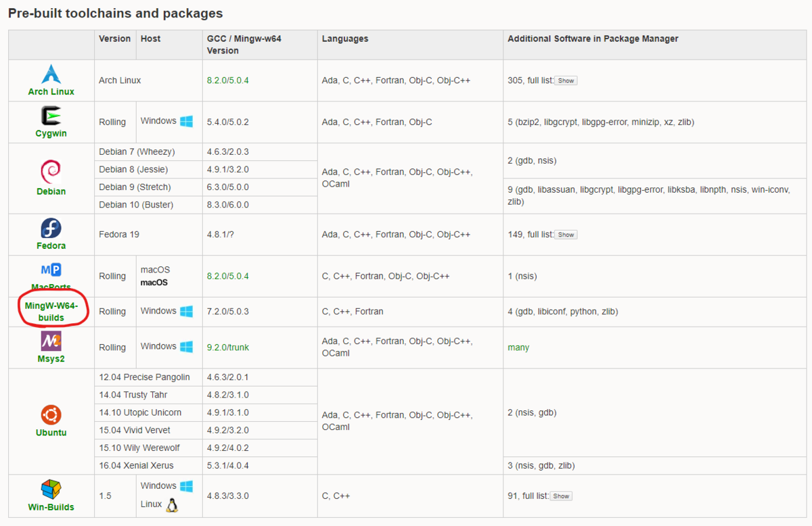Open the Debian link
The height and width of the screenshot is (526, 812).
[51, 191]
